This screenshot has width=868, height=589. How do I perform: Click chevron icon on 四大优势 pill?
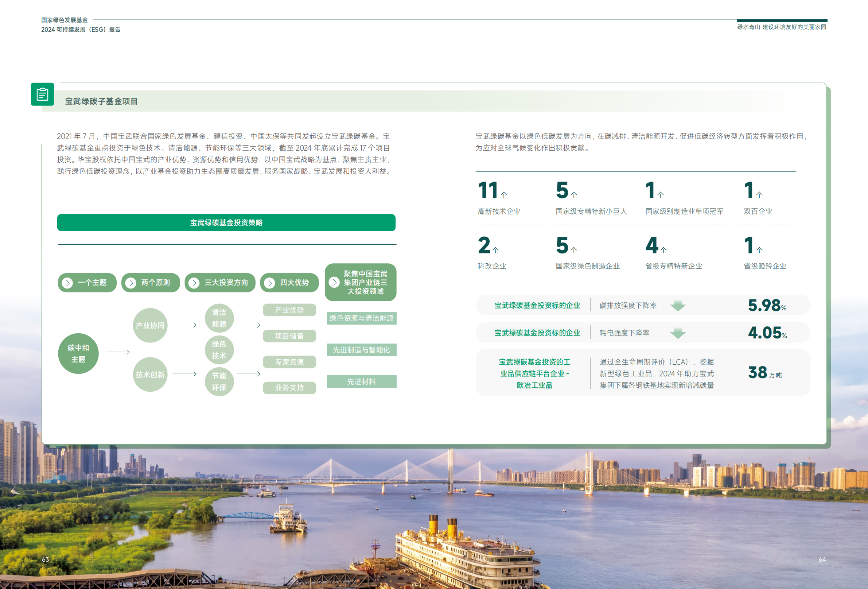pos(270,283)
